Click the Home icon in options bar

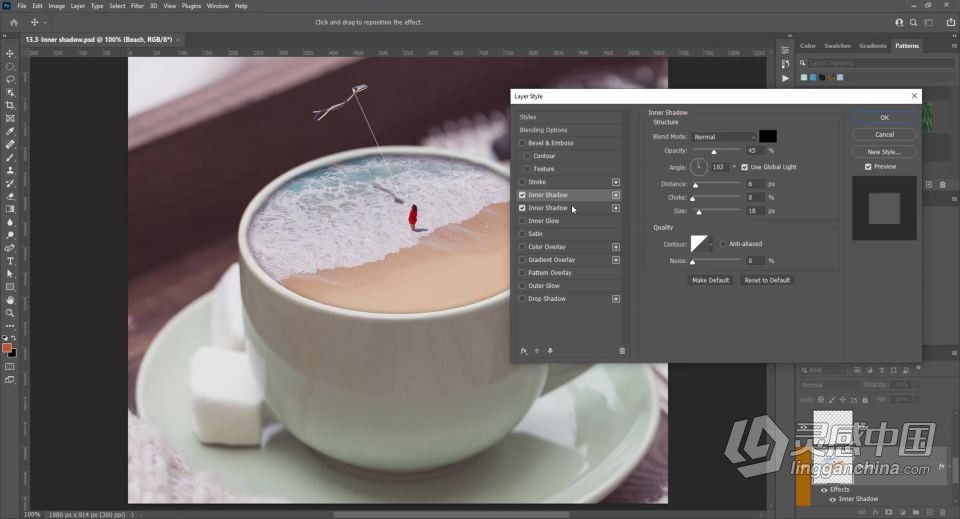[13, 23]
